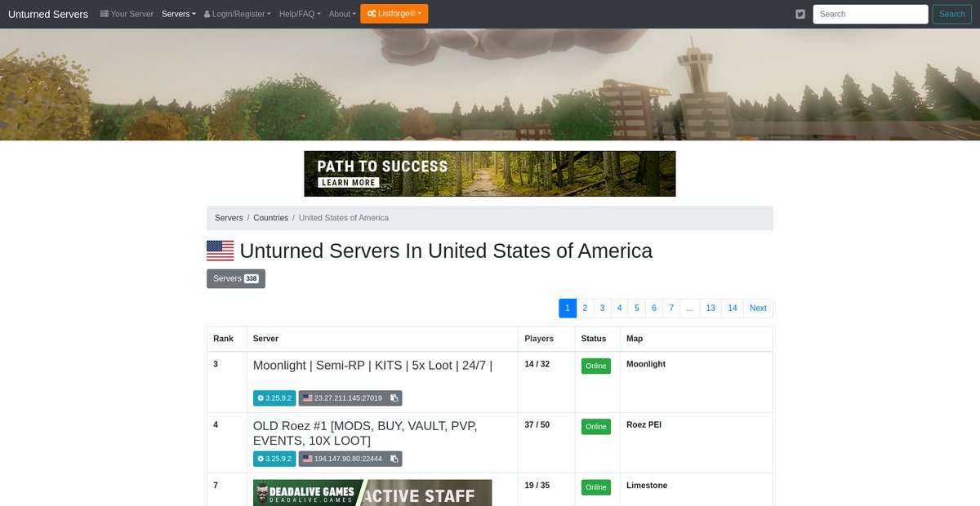Click the Status column header
Screen dimensions: 980x506
pyautogui.click(x=594, y=338)
